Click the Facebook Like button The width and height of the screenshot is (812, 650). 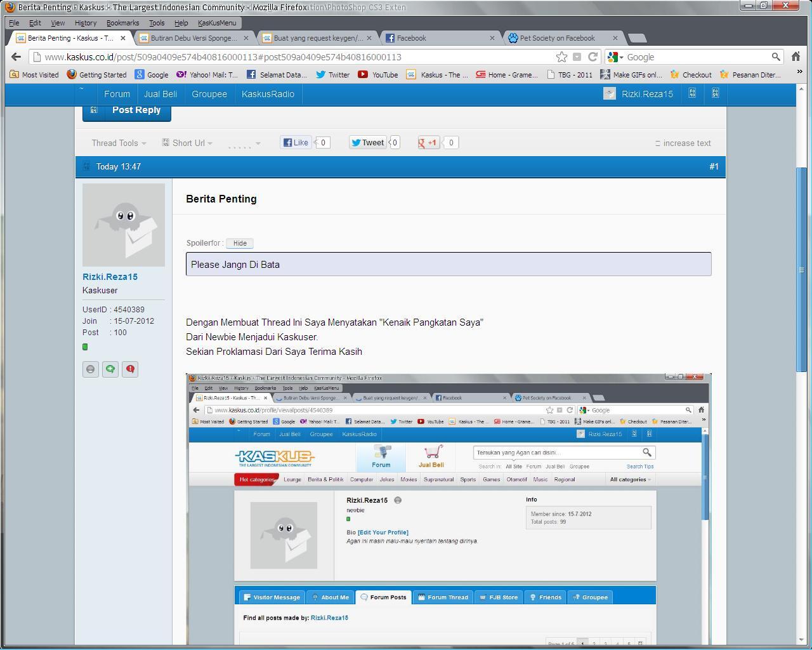tap(296, 143)
